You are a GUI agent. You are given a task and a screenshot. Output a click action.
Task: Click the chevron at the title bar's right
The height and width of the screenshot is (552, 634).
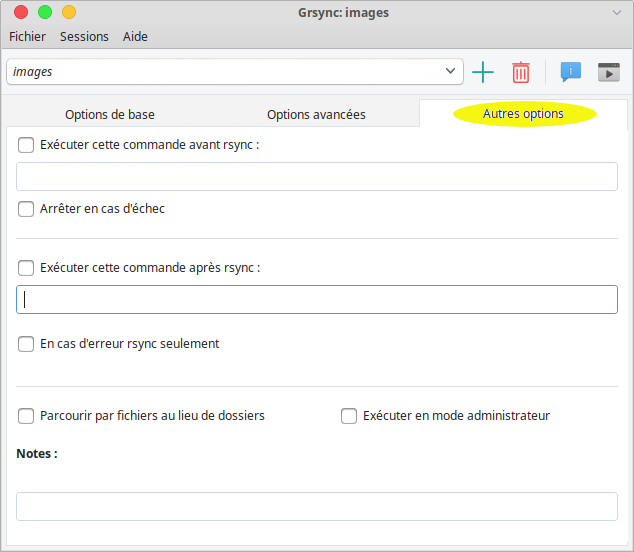617,12
